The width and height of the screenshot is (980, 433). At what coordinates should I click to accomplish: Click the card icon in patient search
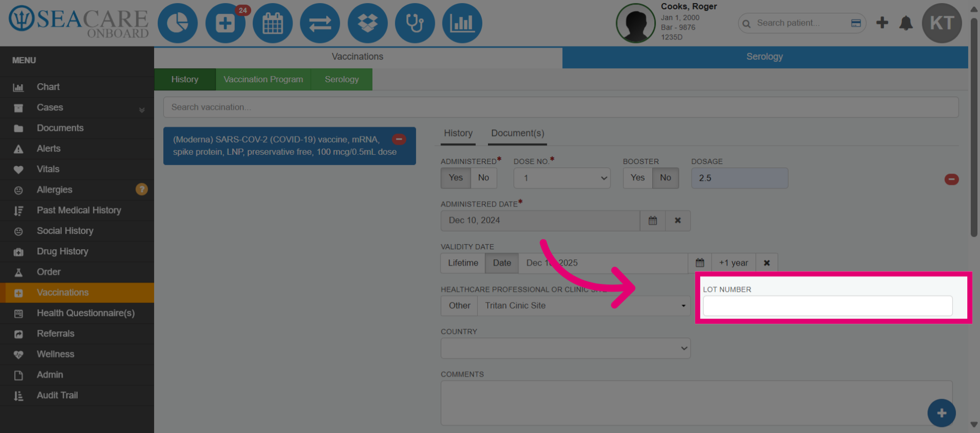[856, 23]
